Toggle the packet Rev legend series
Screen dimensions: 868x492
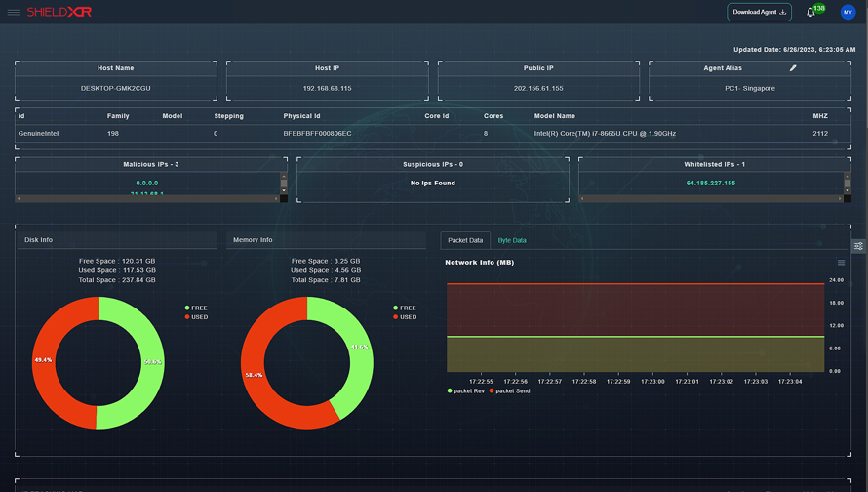tap(465, 391)
